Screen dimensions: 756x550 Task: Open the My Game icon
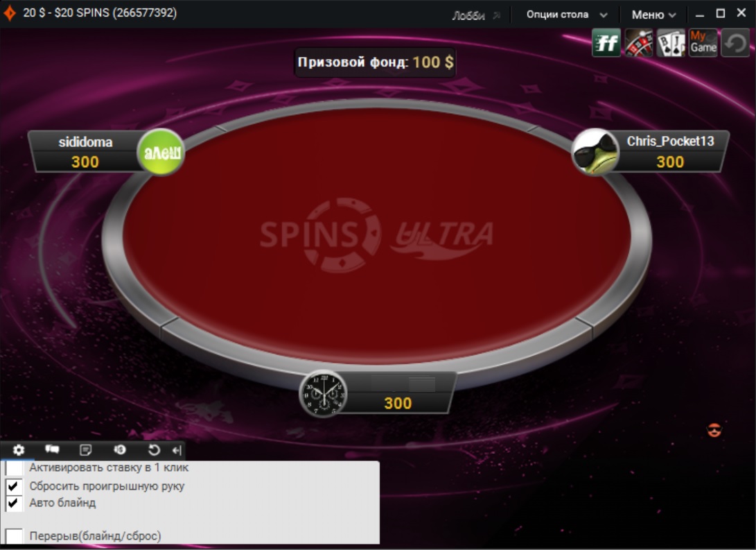pyautogui.click(x=703, y=43)
